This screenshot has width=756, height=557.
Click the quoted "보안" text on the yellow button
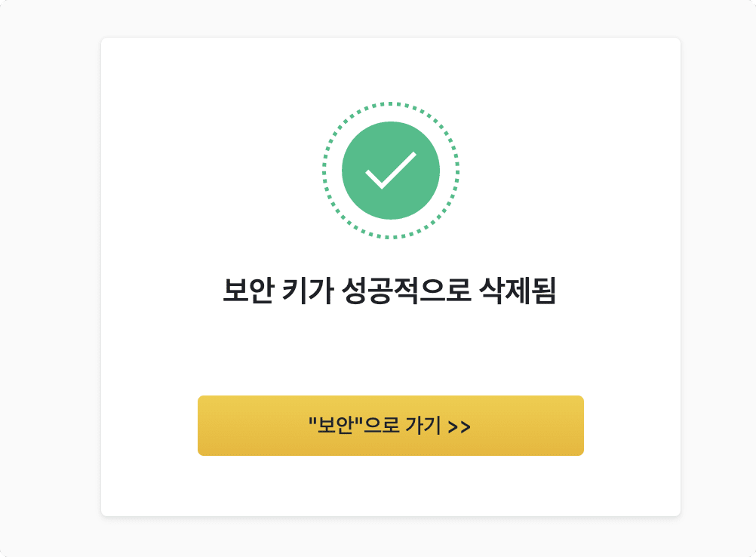pyautogui.click(x=336, y=424)
